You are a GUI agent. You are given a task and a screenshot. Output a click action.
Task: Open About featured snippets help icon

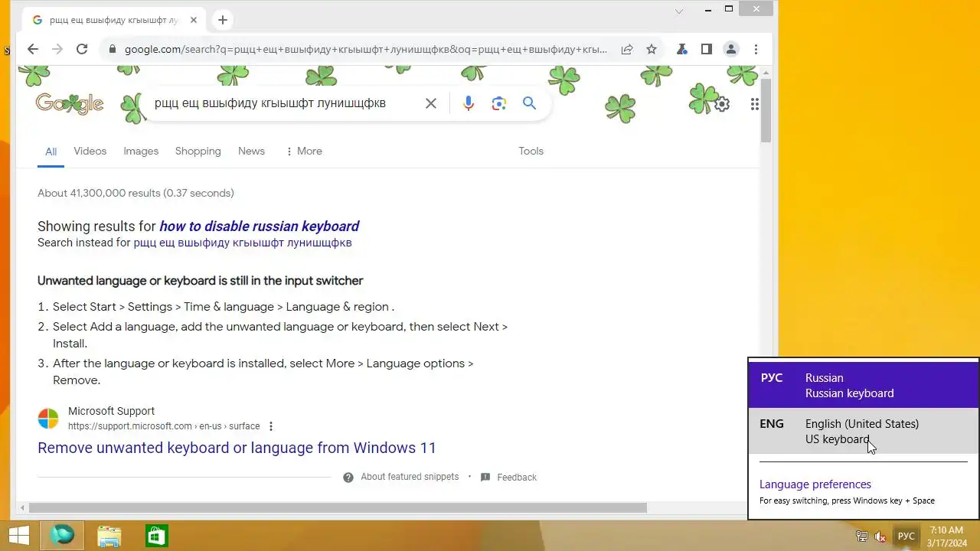point(348,478)
